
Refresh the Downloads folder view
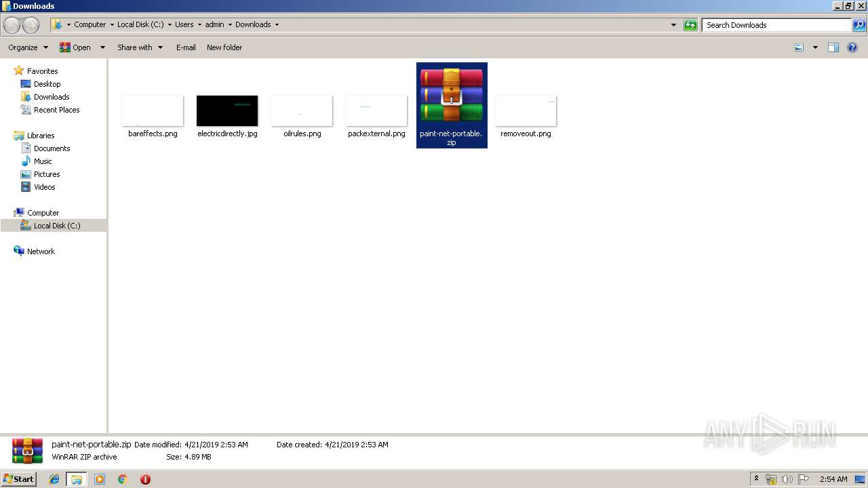coord(690,25)
